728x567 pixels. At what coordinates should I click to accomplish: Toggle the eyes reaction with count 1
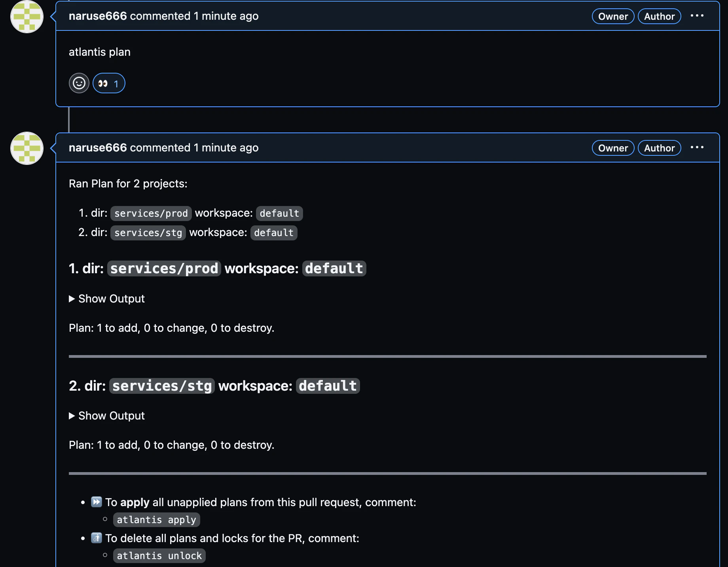(109, 83)
